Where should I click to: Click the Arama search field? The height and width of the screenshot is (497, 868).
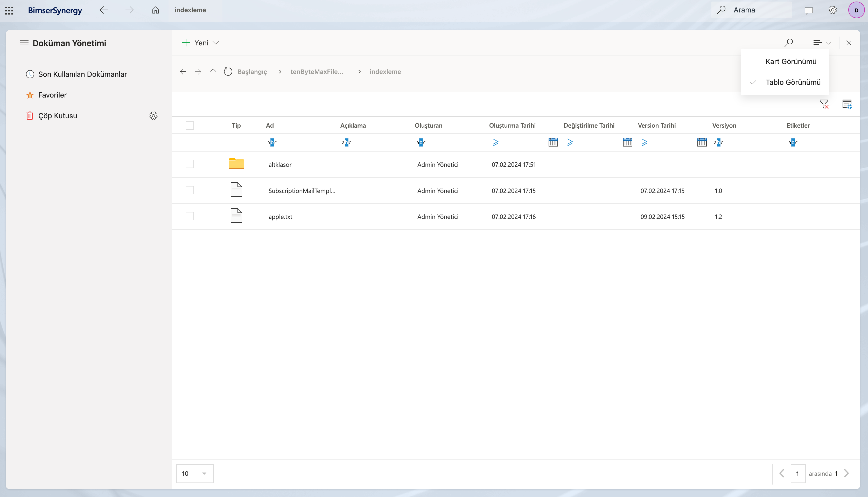point(751,10)
